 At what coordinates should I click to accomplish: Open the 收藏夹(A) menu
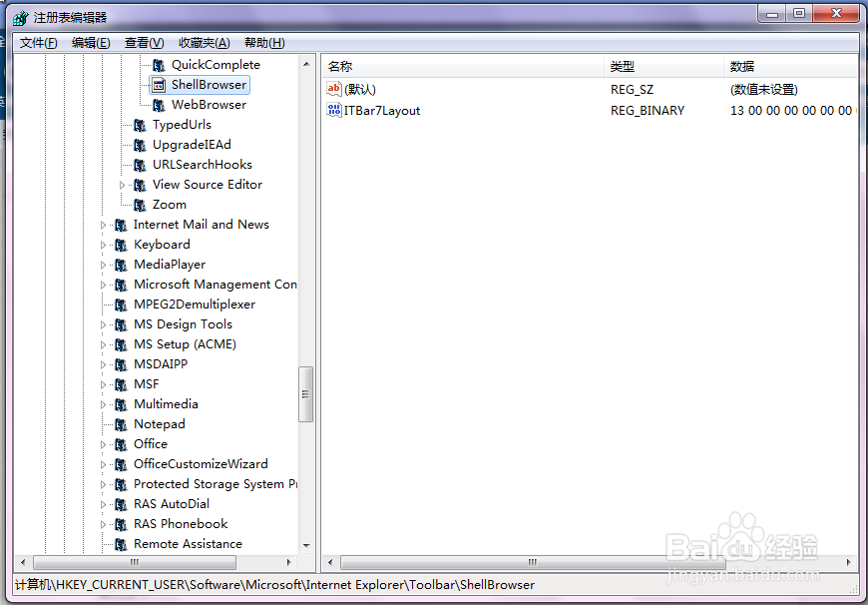[204, 43]
